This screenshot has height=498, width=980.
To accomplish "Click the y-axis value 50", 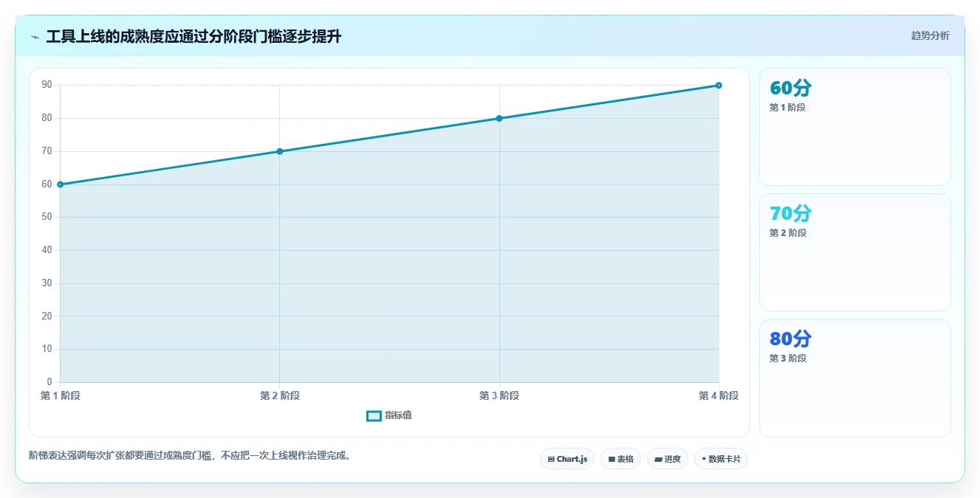I will pyautogui.click(x=47, y=217).
